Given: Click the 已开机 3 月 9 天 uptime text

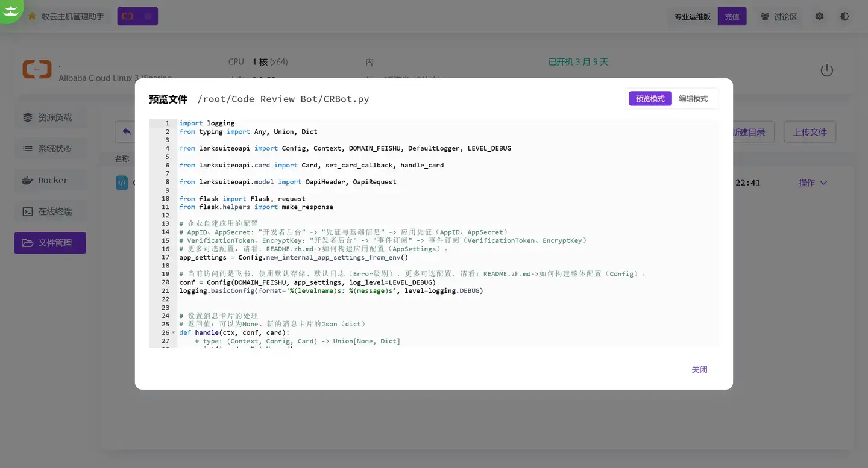Looking at the screenshot, I should [x=578, y=62].
